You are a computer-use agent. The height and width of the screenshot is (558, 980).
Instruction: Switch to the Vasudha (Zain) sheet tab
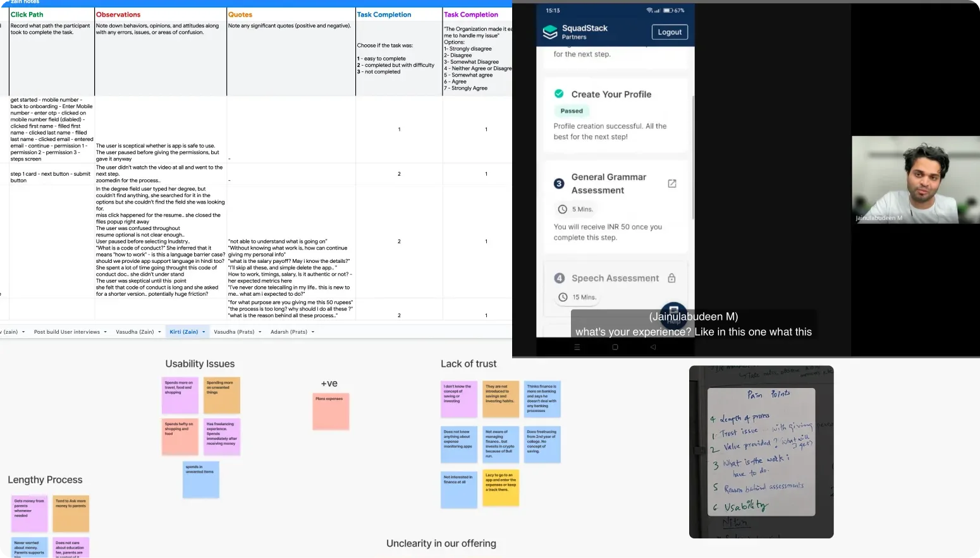(x=135, y=332)
